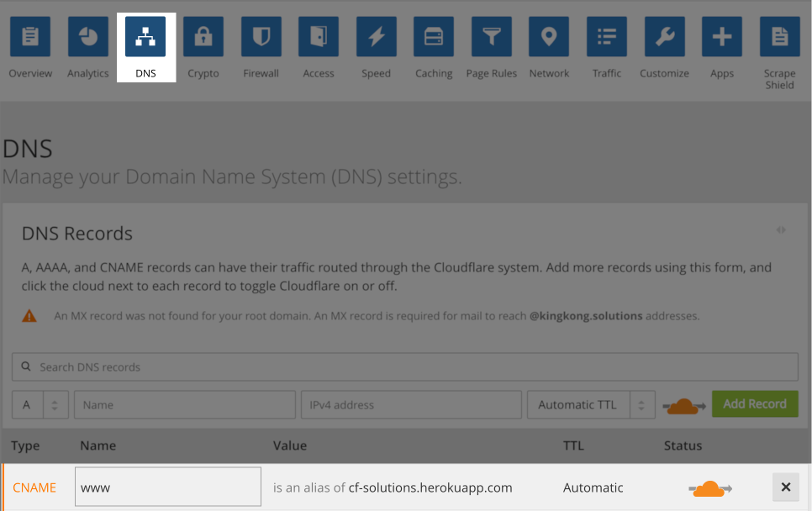Expand the record type dropdown showing A
Screen dimensions: 812x511
[40, 405]
